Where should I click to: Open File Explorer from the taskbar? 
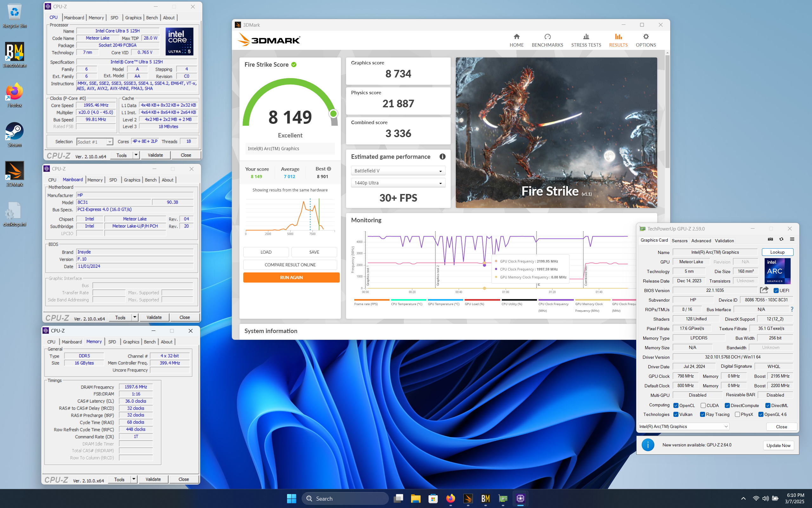(x=416, y=498)
